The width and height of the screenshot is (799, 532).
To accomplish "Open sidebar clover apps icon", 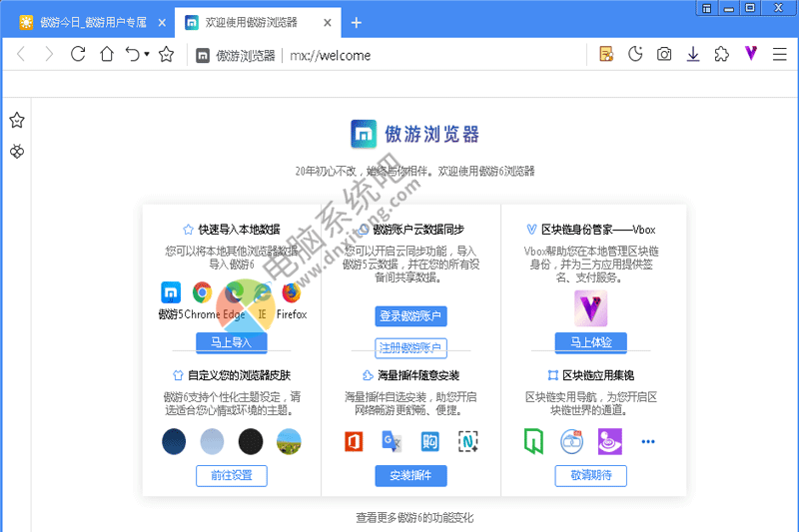I will click(x=17, y=151).
